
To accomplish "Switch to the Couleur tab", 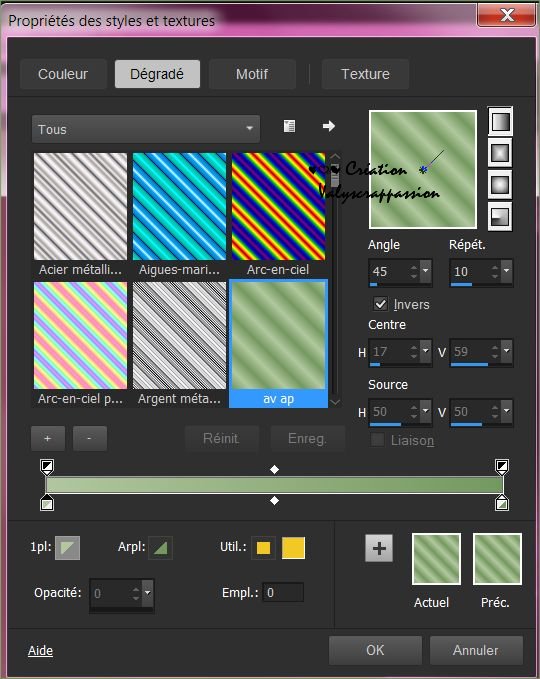I will [x=63, y=74].
